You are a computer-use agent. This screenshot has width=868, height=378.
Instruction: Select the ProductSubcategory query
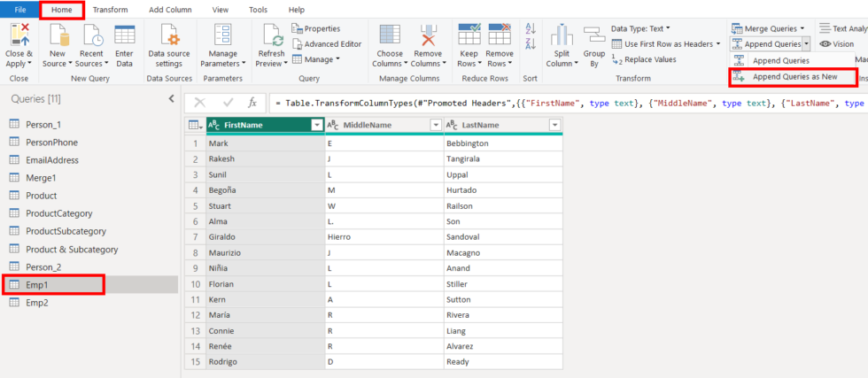66,231
